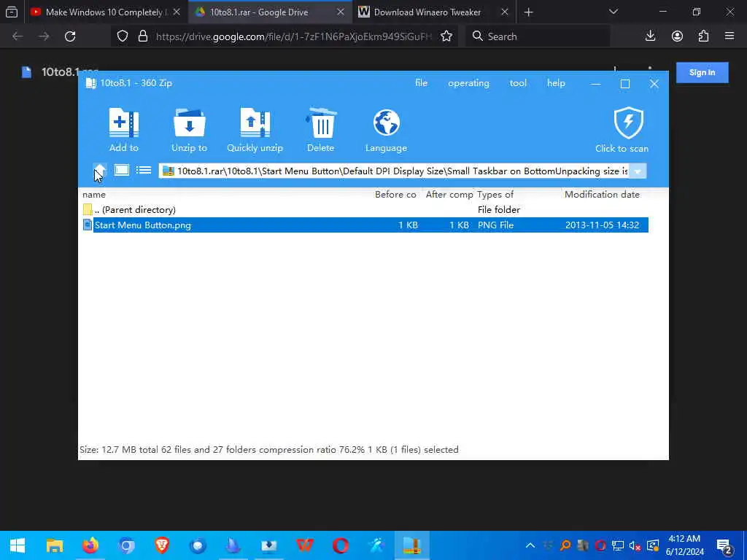Launch Brave browser from taskbar
The height and width of the screenshot is (560, 747).
[161, 545]
